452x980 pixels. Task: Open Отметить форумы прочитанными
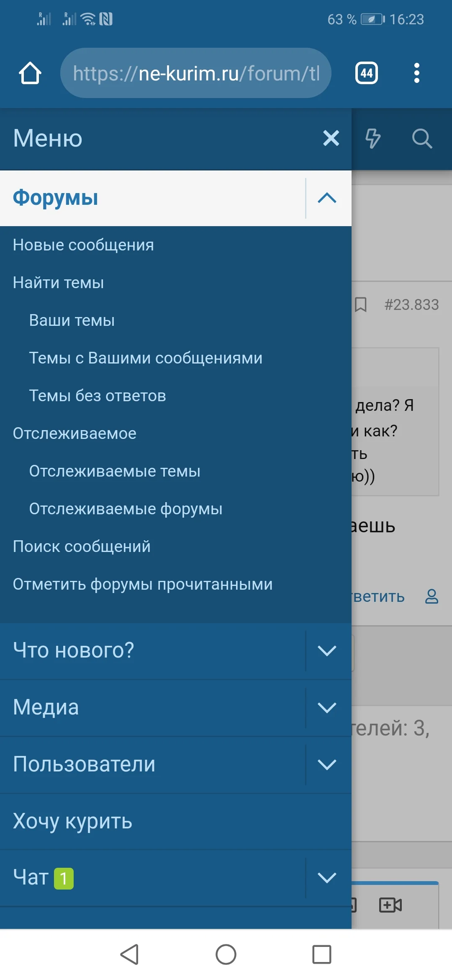pyautogui.click(x=142, y=583)
